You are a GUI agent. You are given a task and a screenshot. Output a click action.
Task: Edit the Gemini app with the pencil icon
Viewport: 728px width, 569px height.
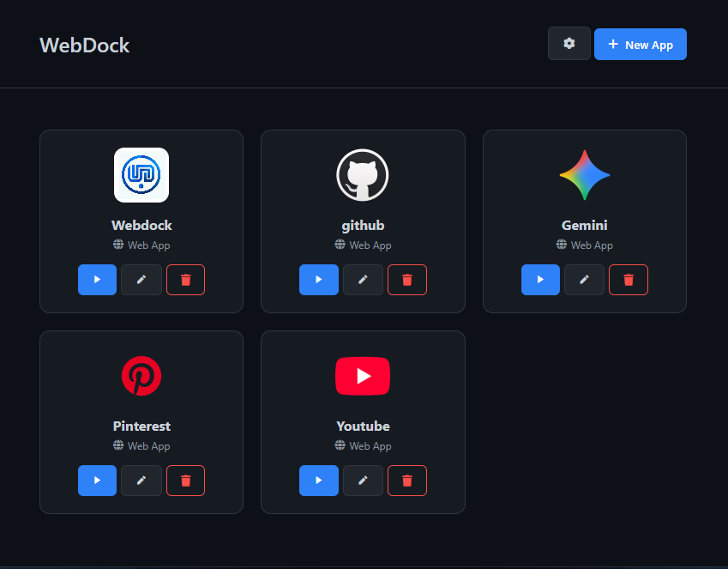[x=584, y=280]
